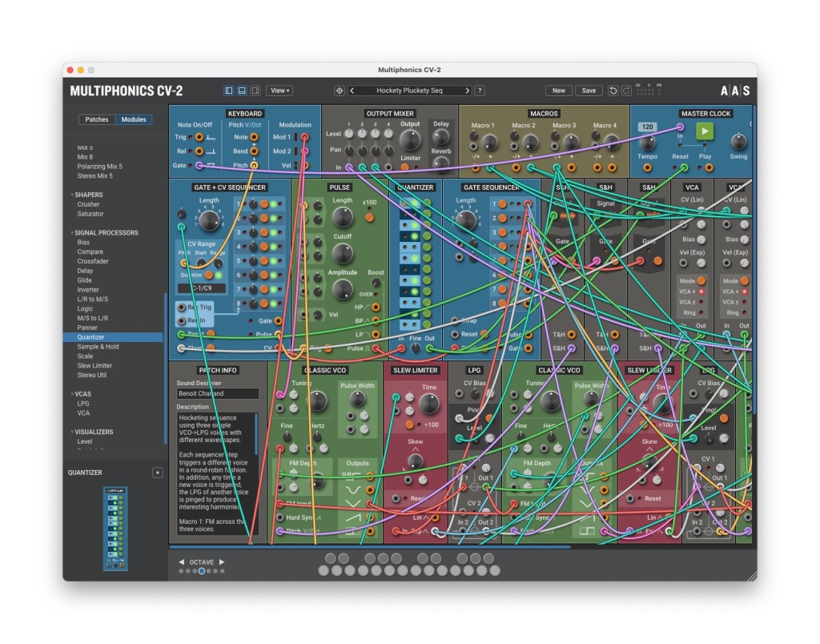Add Quantizer module with plus button
This screenshot has width=820, height=644.
pyautogui.click(x=157, y=473)
